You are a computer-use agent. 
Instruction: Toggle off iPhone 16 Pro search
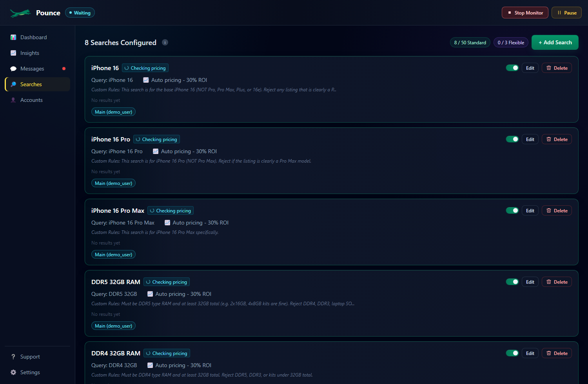[x=512, y=139]
